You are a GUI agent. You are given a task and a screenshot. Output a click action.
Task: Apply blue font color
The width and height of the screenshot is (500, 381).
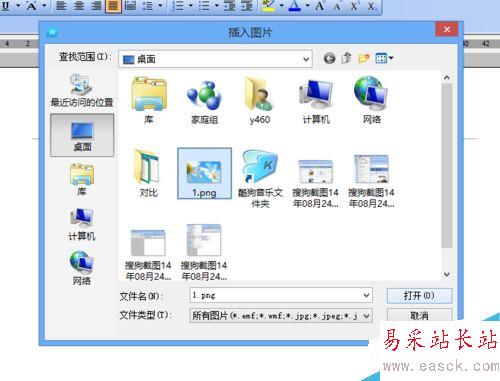tap(294, 6)
